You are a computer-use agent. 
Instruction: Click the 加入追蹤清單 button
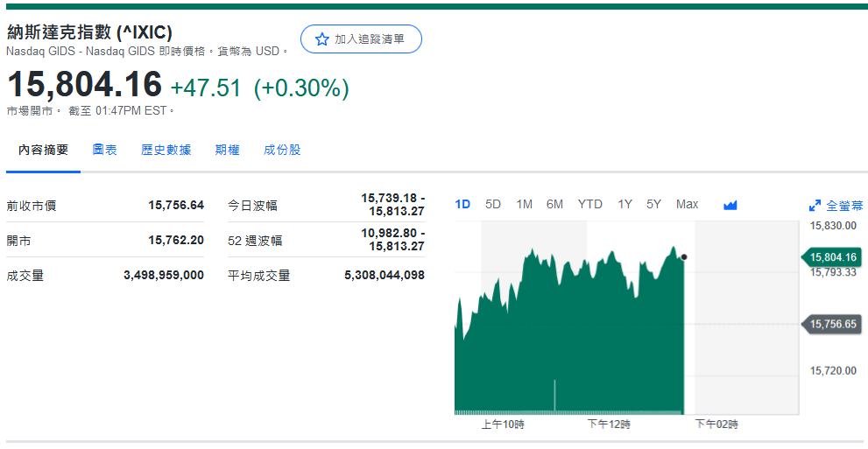pyautogui.click(x=361, y=39)
